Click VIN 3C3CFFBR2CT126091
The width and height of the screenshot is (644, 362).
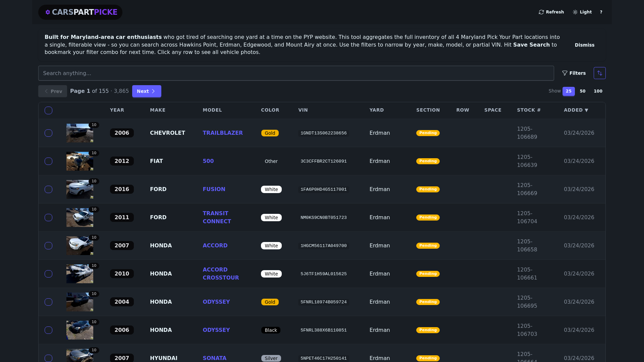pos(324,161)
